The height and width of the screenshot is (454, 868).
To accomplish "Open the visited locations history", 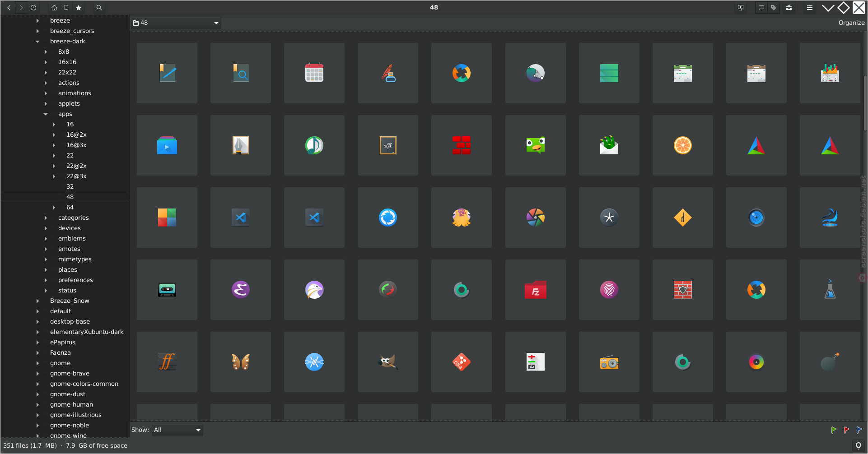I will coord(33,8).
